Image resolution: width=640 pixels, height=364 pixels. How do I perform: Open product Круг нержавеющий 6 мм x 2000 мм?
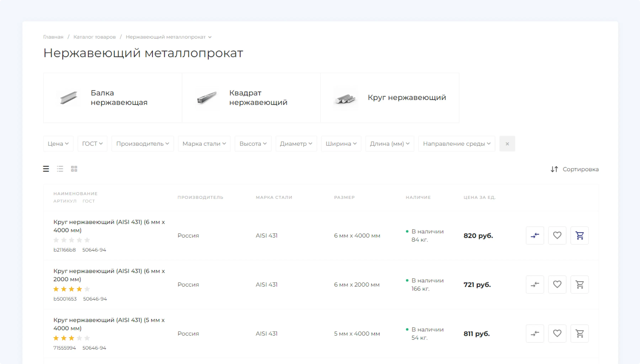coord(109,275)
